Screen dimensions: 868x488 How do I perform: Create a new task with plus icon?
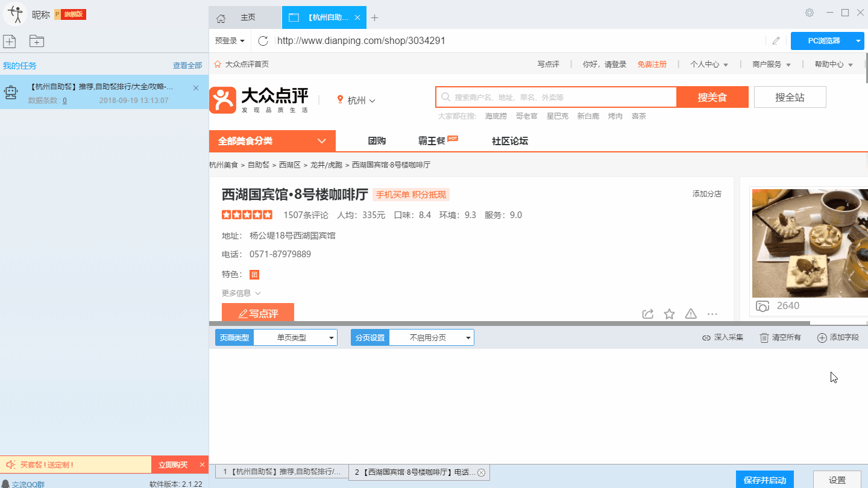9,41
